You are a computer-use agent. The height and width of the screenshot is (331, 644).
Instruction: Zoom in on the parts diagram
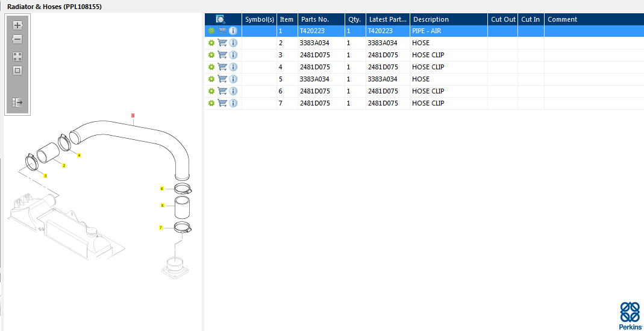17,25
